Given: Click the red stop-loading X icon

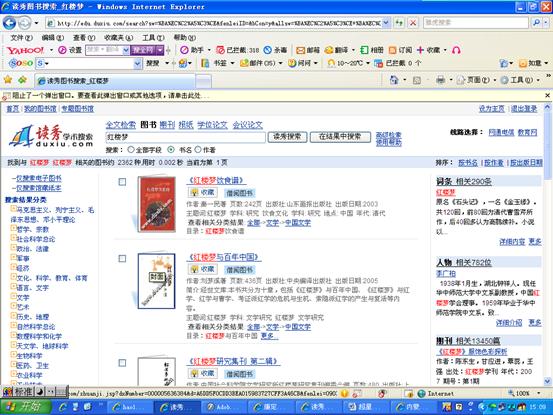Looking at the screenshot, I should (413, 23).
